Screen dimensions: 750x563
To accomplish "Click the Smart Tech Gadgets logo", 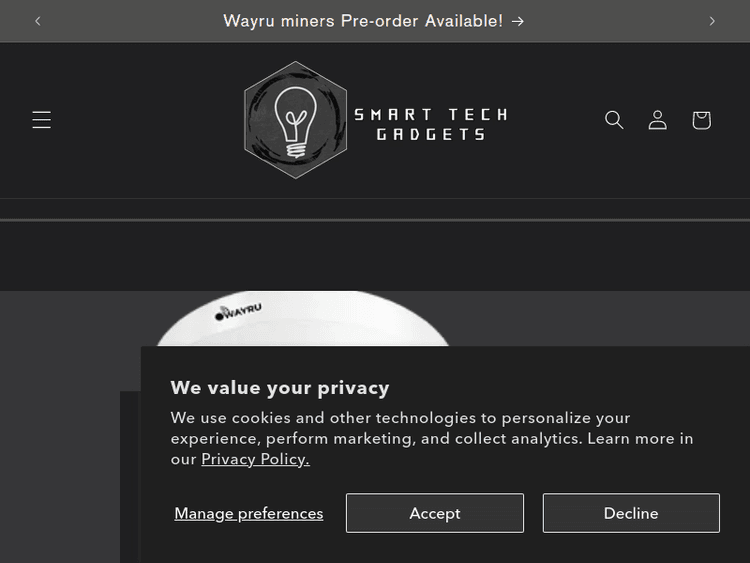I will coord(375,120).
